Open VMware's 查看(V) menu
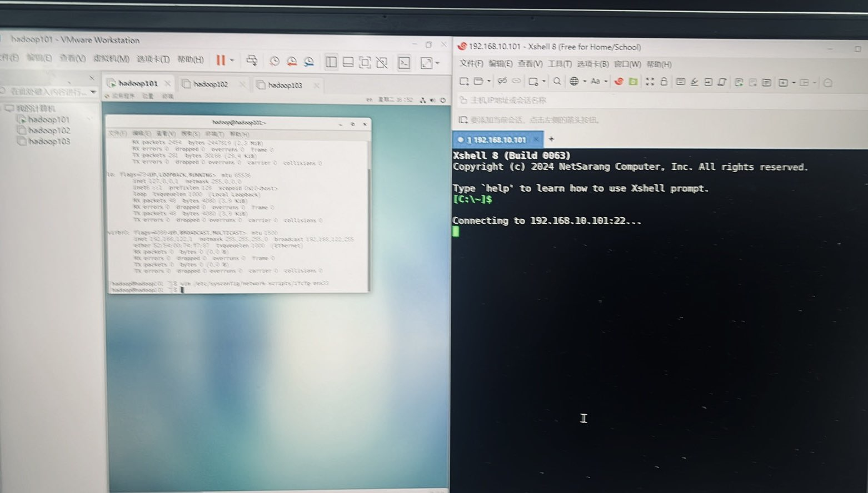The image size is (868, 493). coord(72,58)
